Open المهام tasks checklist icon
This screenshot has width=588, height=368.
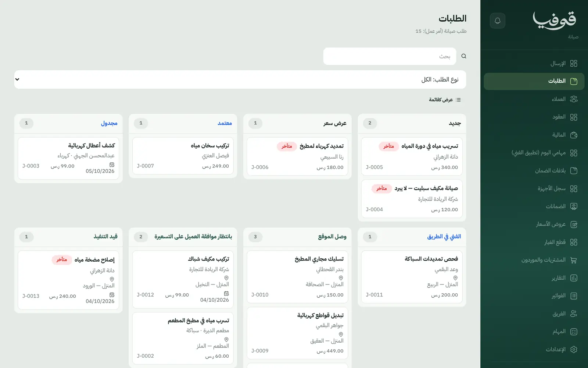pyautogui.click(x=574, y=332)
